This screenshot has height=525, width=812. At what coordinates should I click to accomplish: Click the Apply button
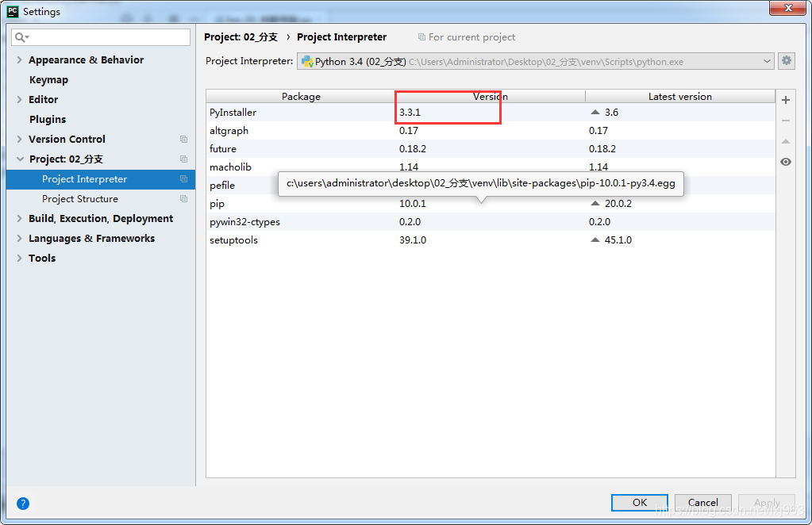(767, 502)
